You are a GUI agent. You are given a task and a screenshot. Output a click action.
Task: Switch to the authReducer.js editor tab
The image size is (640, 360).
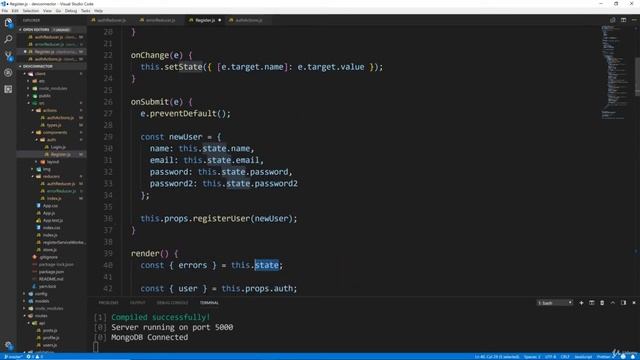(111, 20)
